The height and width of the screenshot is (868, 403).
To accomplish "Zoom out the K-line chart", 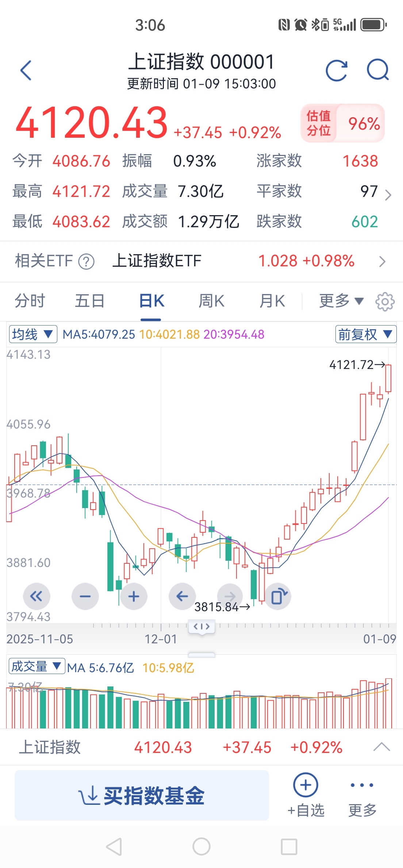I will pyautogui.click(x=85, y=597).
